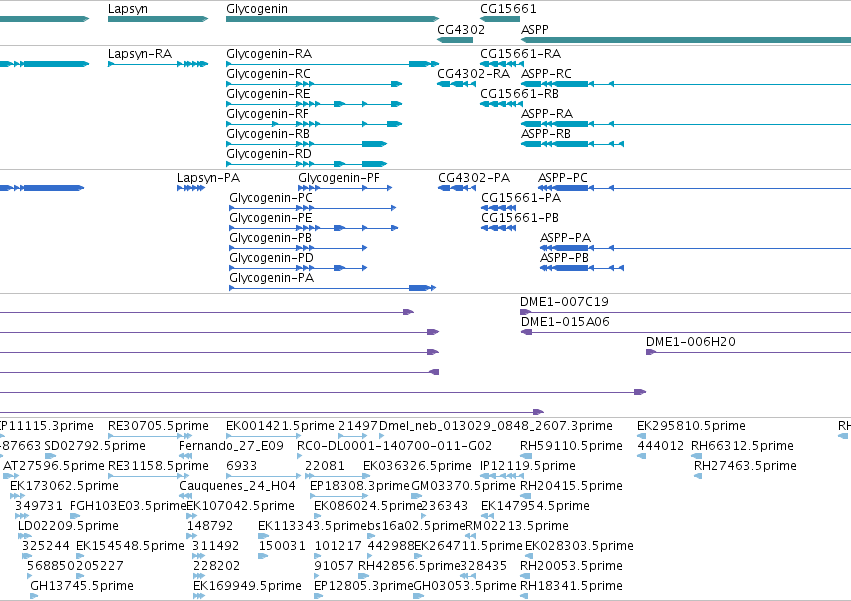This screenshot has width=851, height=601.
Task: Click the RH27463.5prime EST label
Action: [745, 466]
